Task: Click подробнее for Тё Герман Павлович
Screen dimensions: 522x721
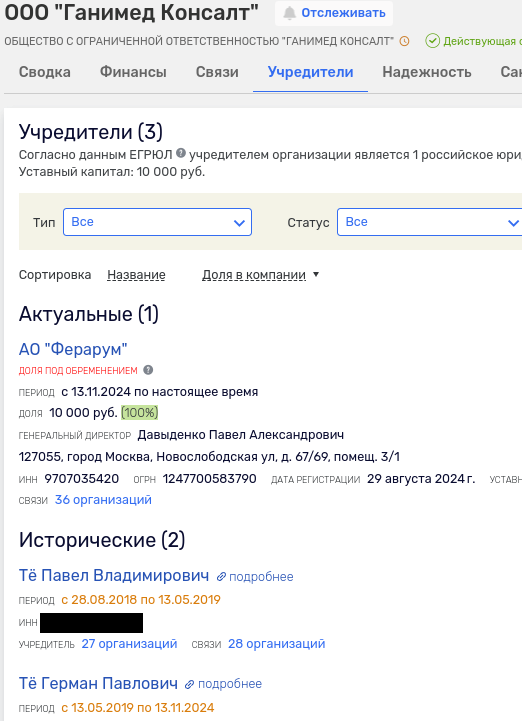Action: pos(230,684)
